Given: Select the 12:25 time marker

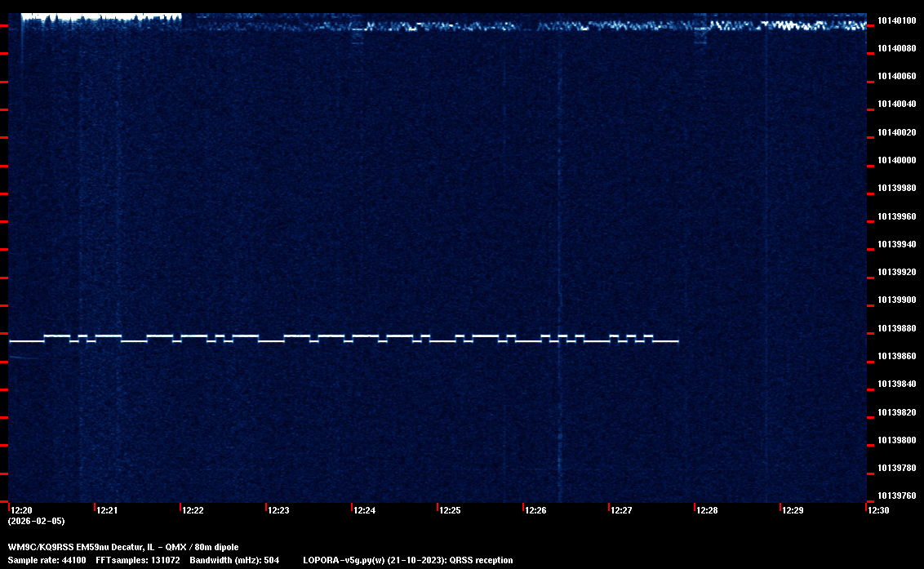Looking at the screenshot, I should tap(450, 510).
